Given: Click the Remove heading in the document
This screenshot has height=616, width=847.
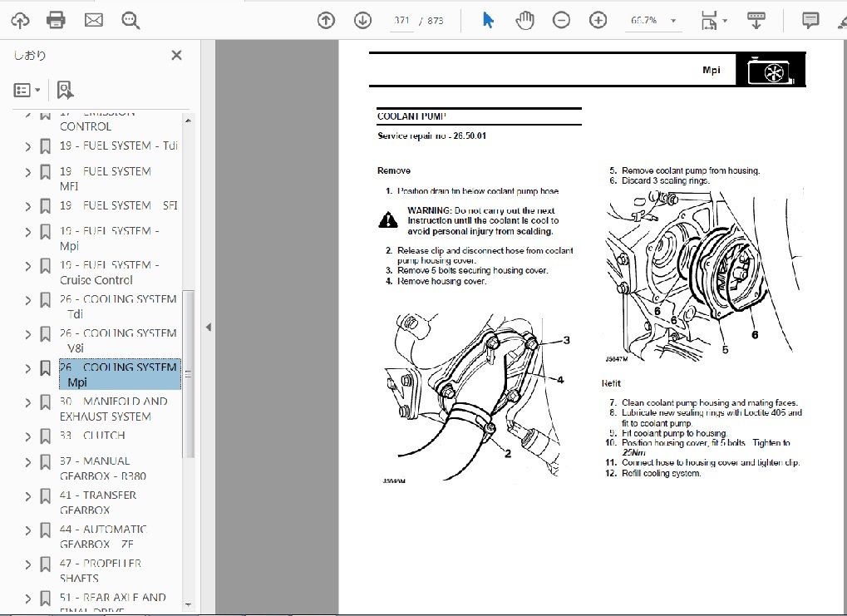Looking at the screenshot, I should [394, 170].
